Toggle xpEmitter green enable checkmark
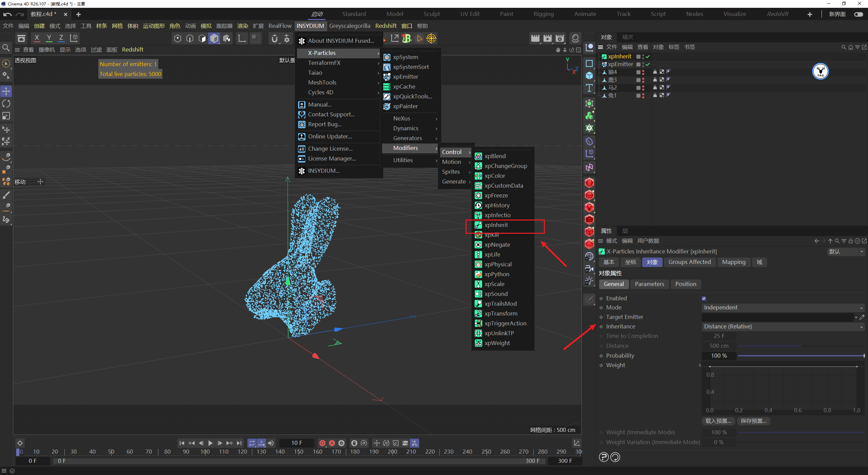 [x=648, y=64]
